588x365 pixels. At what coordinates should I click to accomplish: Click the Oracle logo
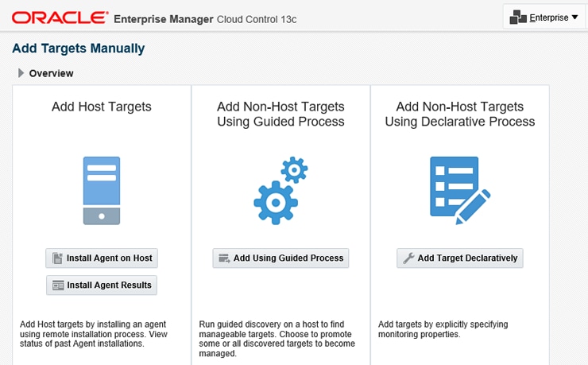point(60,17)
